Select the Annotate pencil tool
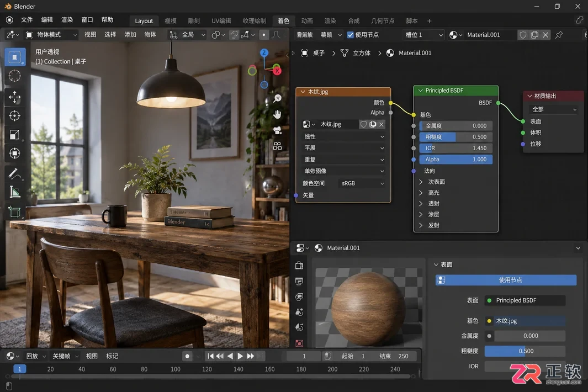This screenshot has width=588, height=392. pyautogui.click(x=14, y=174)
